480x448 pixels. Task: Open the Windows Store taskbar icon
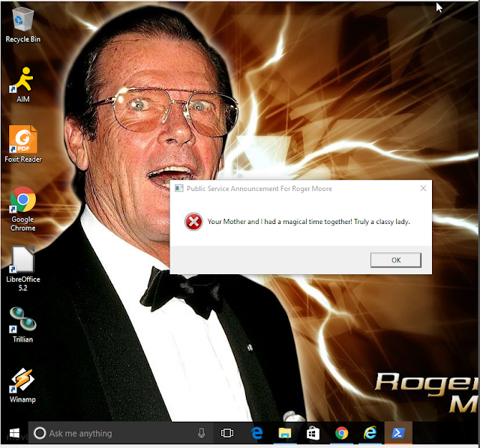click(313, 433)
